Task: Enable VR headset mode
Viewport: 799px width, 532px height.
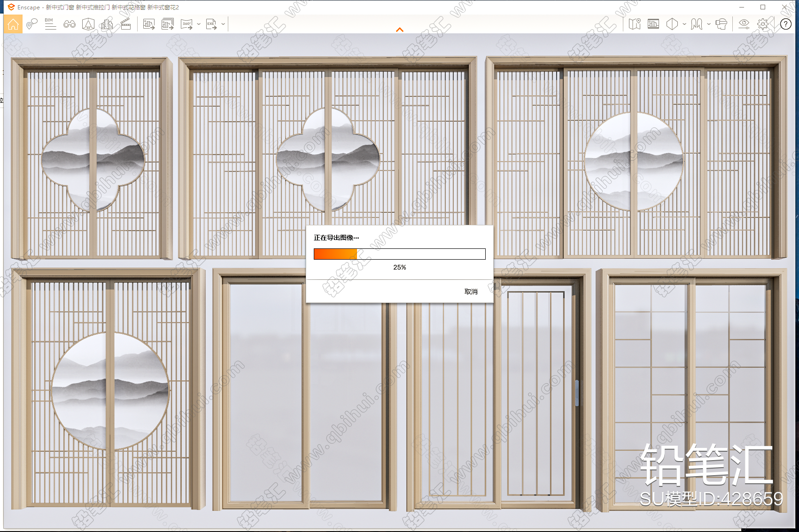Action: tap(721, 24)
